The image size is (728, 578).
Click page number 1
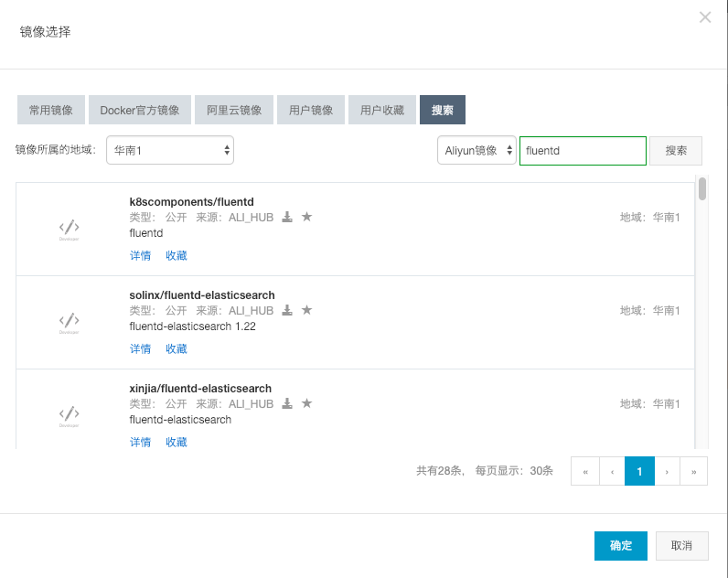(639, 471)
